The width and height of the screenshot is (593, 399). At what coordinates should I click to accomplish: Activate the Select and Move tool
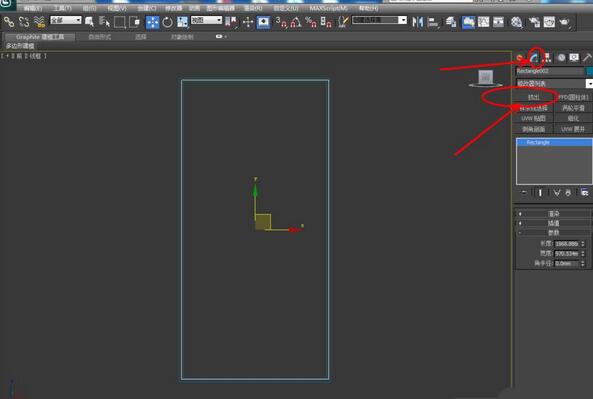pos(152,22)
